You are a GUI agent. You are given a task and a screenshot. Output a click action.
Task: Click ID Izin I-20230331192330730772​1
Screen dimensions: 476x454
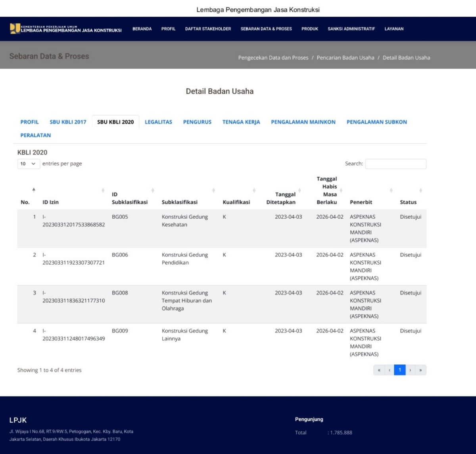74,259
